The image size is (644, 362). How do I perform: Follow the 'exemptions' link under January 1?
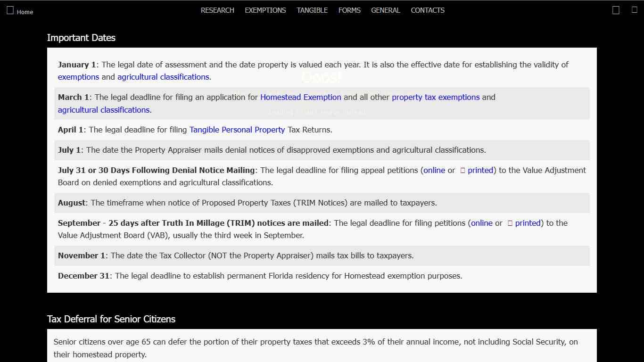[78, 77]
